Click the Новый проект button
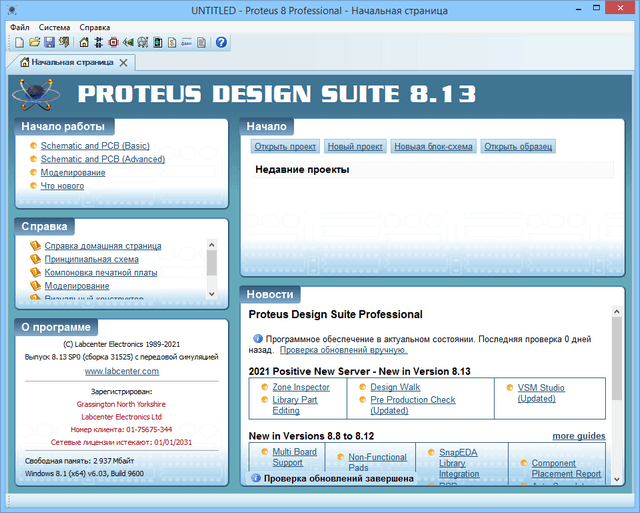The width and height of the screenshot is (640, 513). 355,147
